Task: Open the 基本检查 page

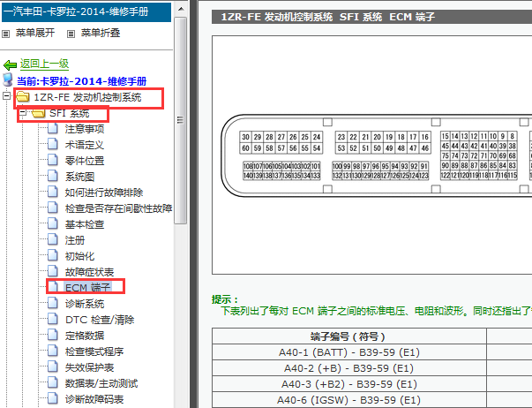Action: 85,224
